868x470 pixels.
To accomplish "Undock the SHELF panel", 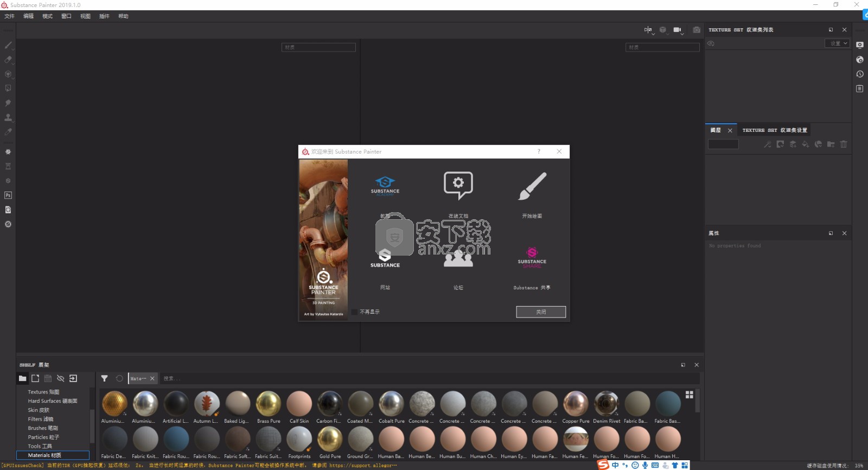I will click(683, 365).
